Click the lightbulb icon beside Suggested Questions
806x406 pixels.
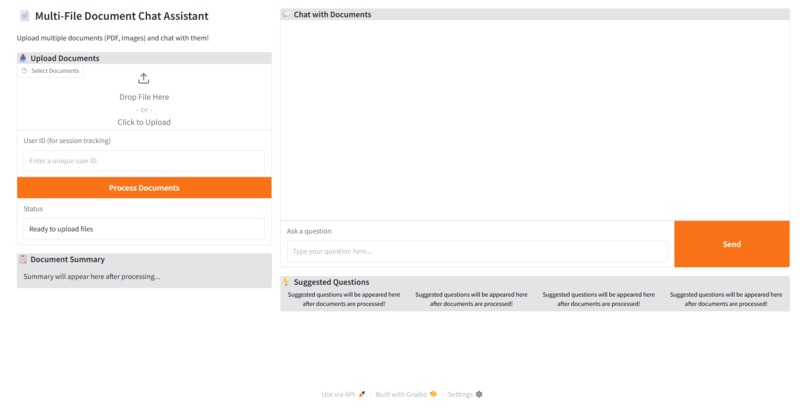tap(286, 282)
